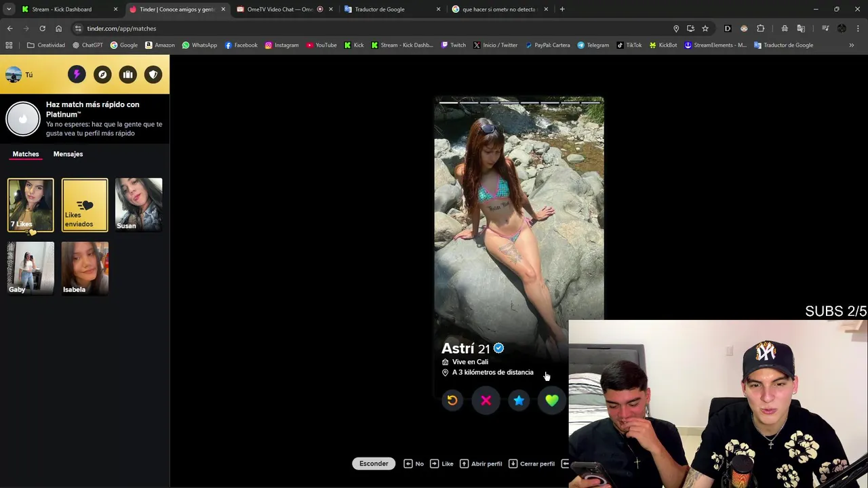Click the photo progress bar on profile card
868x488 pixels.
point(519,102)
